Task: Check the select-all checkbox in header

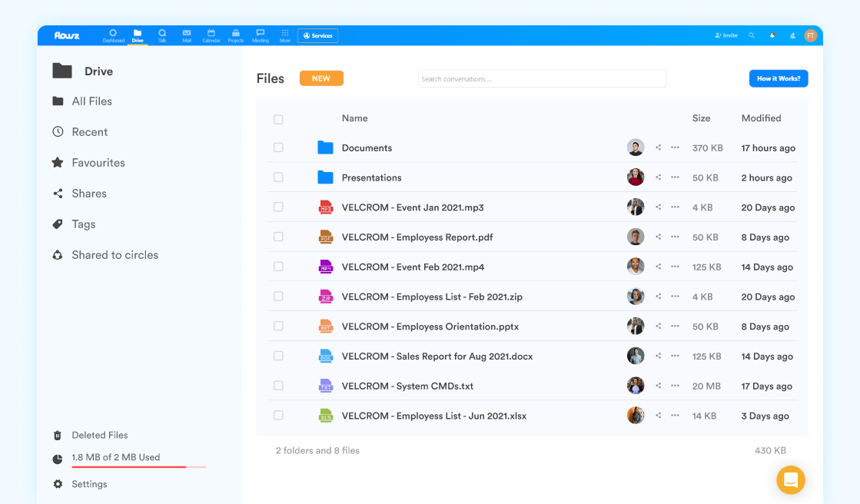Action: click(x=279, y=119)
